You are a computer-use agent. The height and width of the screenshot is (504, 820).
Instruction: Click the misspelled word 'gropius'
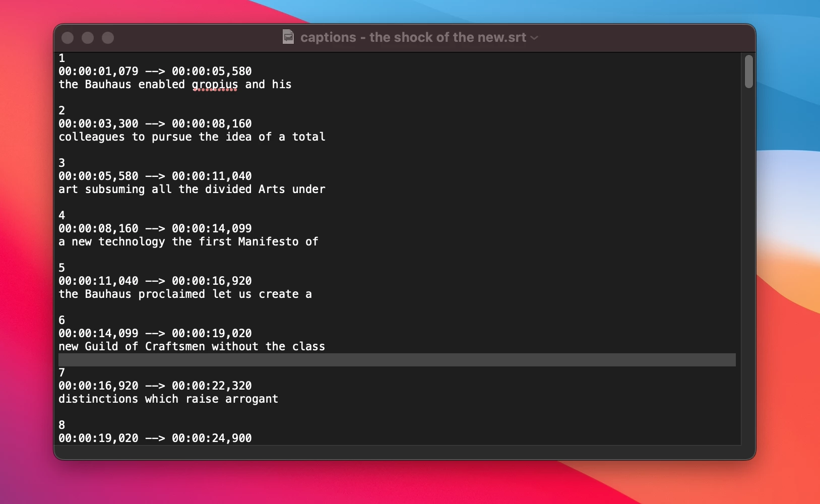(215, 85)
